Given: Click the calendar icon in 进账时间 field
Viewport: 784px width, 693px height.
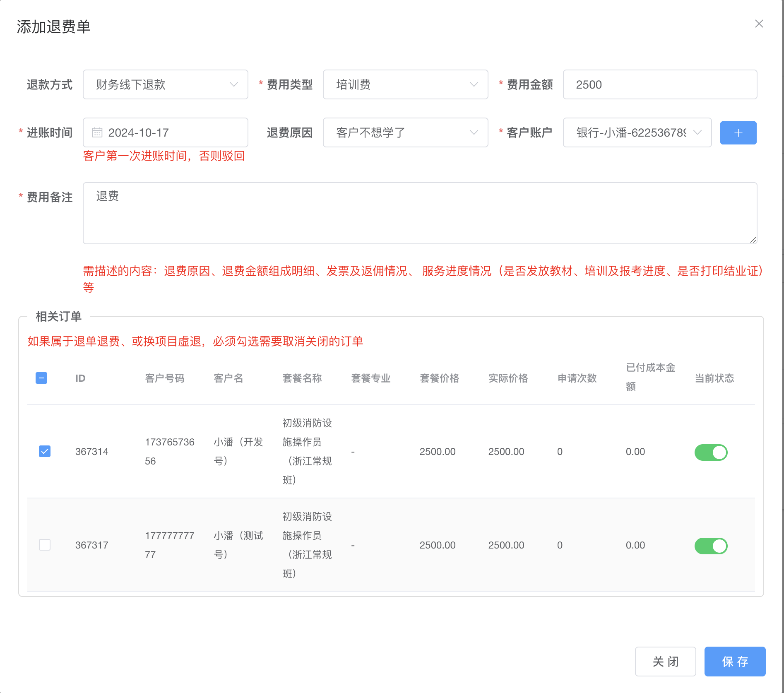Looking at the screenshot, I should [97, 132].
